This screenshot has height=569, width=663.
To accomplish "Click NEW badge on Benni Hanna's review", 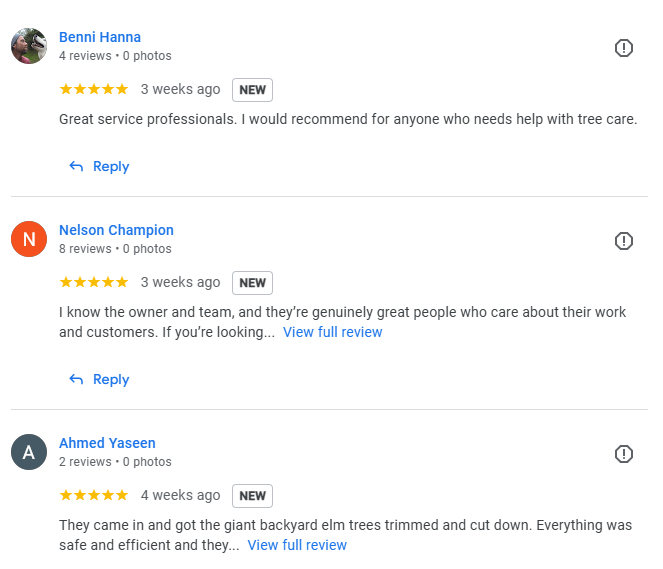I will tap(253, 90).
